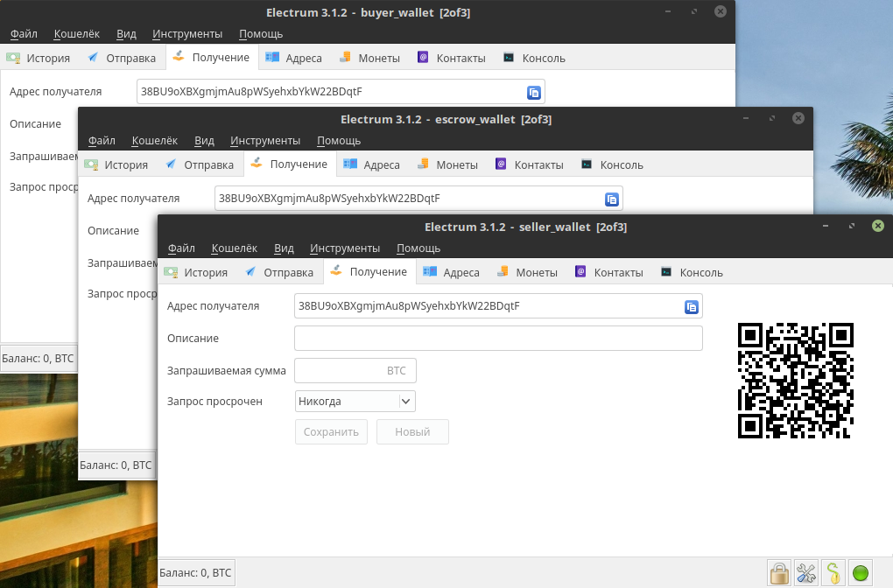This screenshot has width=893, height=588.
Task: Click the Баланс status button in seller_wallet
Action: (195, 572)
